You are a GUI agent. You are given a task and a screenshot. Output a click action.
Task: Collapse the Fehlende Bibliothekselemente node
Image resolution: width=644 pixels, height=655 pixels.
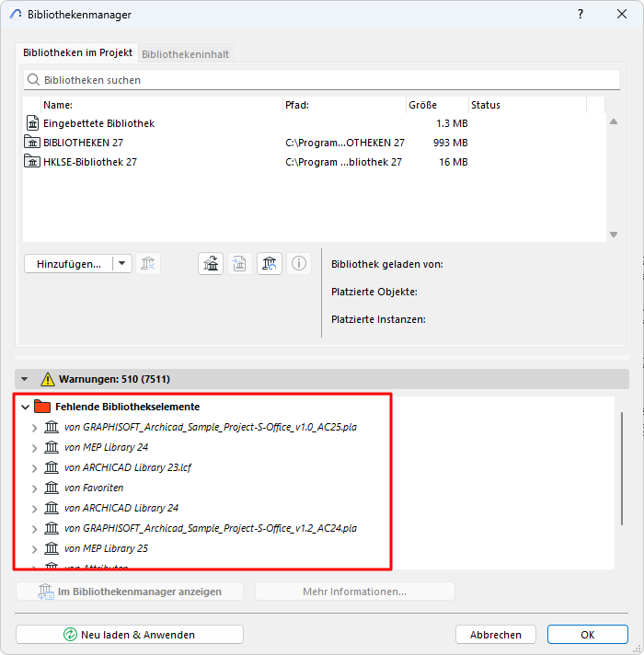click(26, 407)
